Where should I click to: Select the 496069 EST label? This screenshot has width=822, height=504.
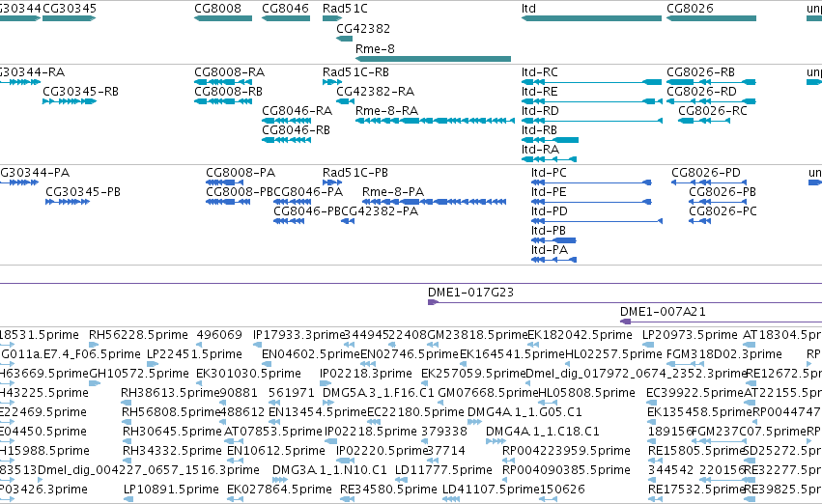coord(219,334)
